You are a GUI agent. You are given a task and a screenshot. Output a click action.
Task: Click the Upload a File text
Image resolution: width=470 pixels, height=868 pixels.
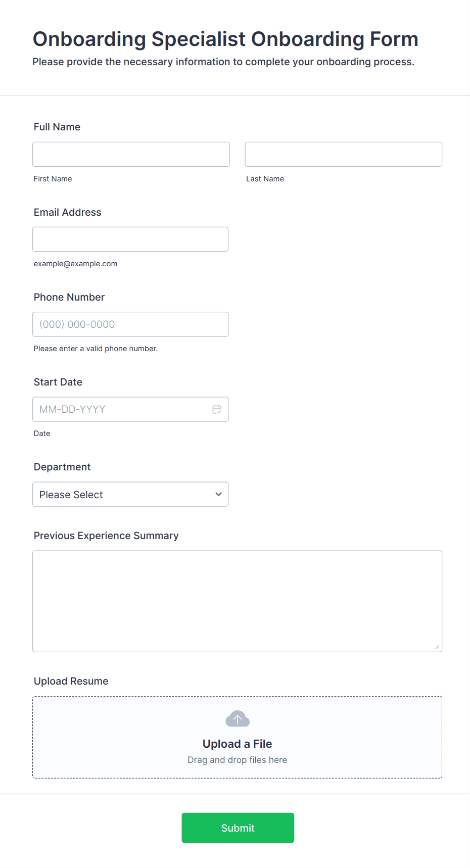(x=238, y=744)
